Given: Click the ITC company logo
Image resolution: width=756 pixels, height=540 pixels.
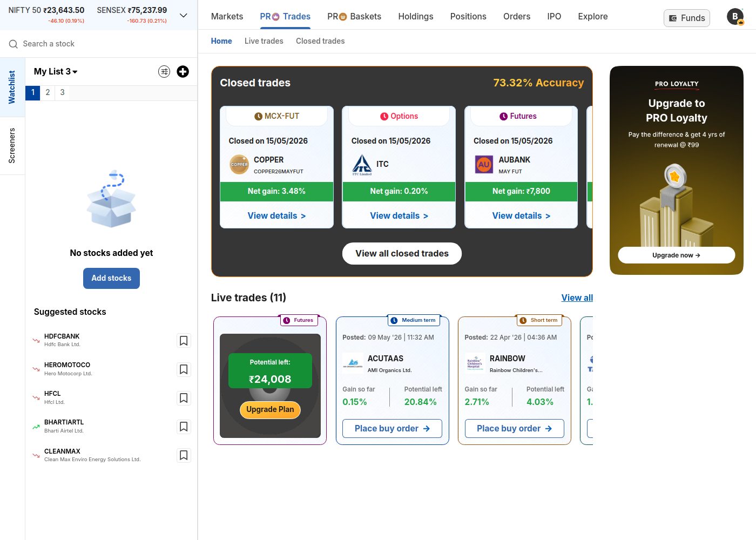Looking at the screenshot, I should [362, 165].
